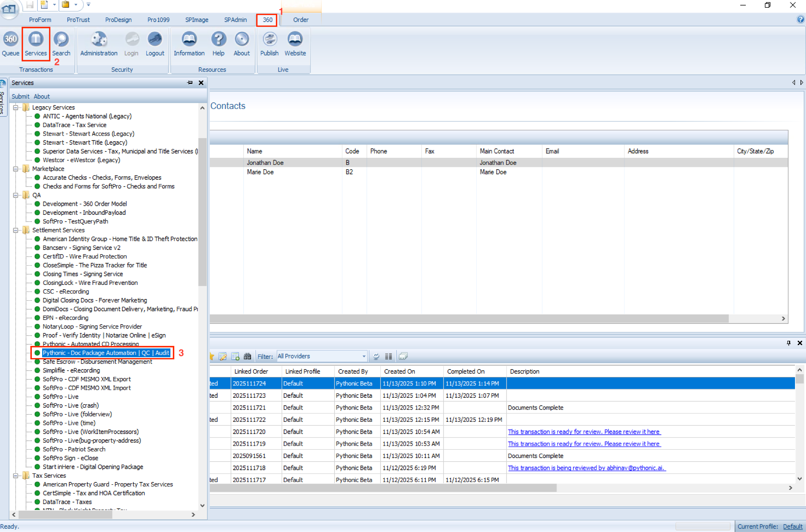Click the Logout ribbon icon
This screenshot has height=532, width=806.
pyautogui.click(x=155, y=44)
